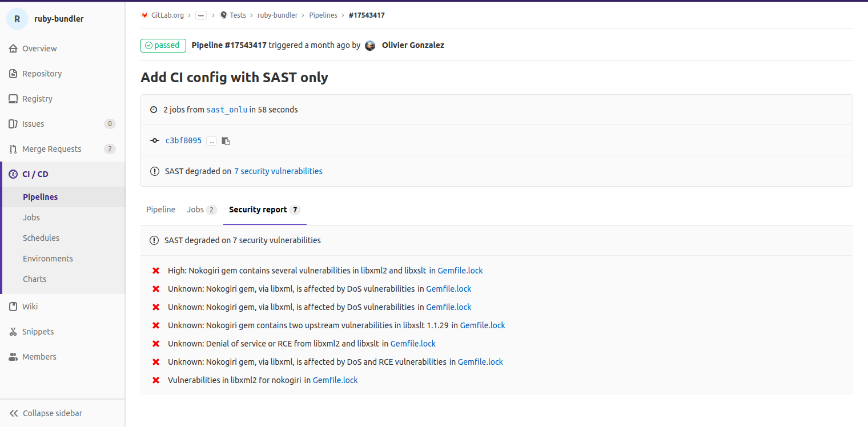Open the sast_onlu branch link
Viewport: 868px width, 427px height.
click(227, 109)
